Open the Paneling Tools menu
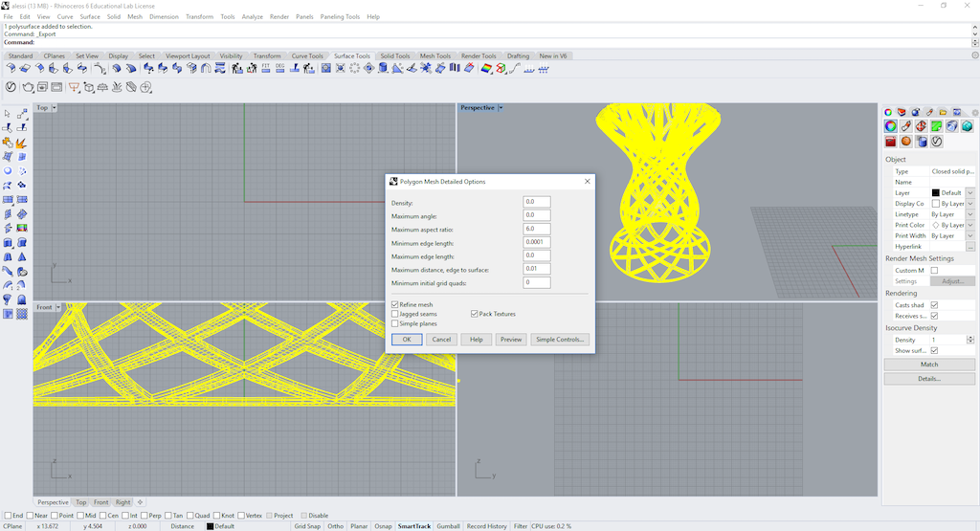Image resolution: width=980 pixels, height=531 pixels. pyautogui.click(x=340, y=17)
